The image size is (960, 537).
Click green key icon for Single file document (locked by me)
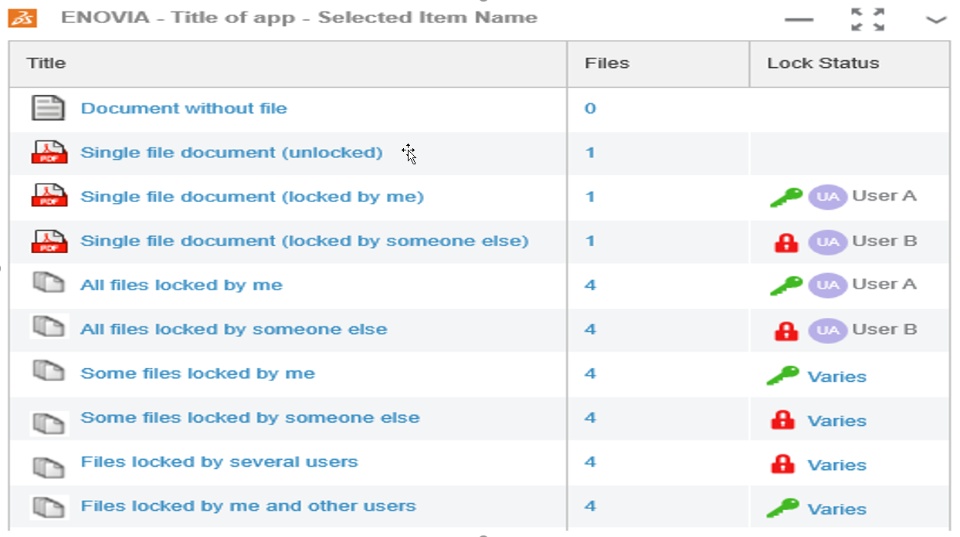[786, 197]
